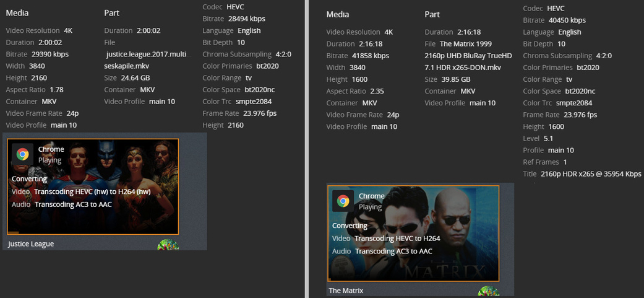This screenshot has width=644, height=298.
Task: Select '7.1 HDR x265-DON.mkv' file name line
Action: [463, 68]
